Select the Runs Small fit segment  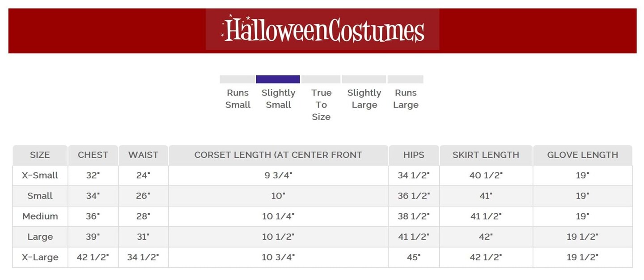click(237, 79)
